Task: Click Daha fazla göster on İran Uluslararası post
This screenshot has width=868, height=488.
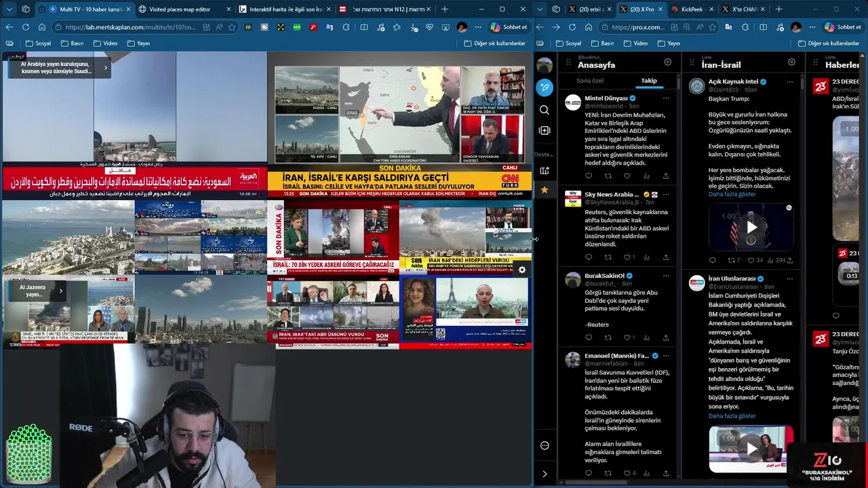Action: tap(732, 416)
